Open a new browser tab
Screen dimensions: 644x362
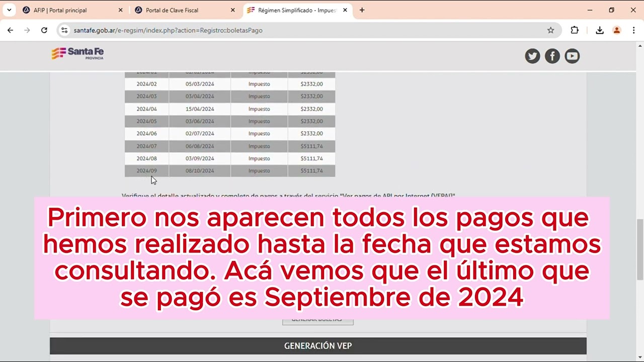tap(362, 10)
